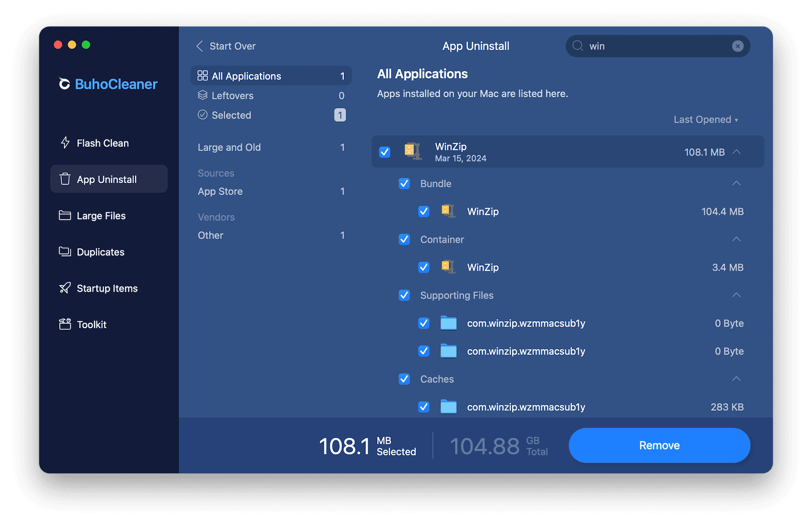812x525 pixels.
Task: Filter by Other vendor
Action: 271,235
